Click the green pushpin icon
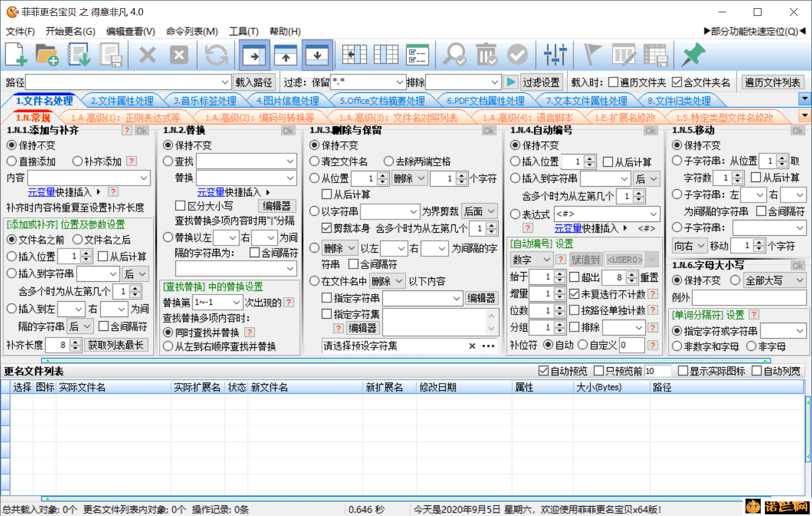This screenshot has width=812, height=516. [693, 55]
